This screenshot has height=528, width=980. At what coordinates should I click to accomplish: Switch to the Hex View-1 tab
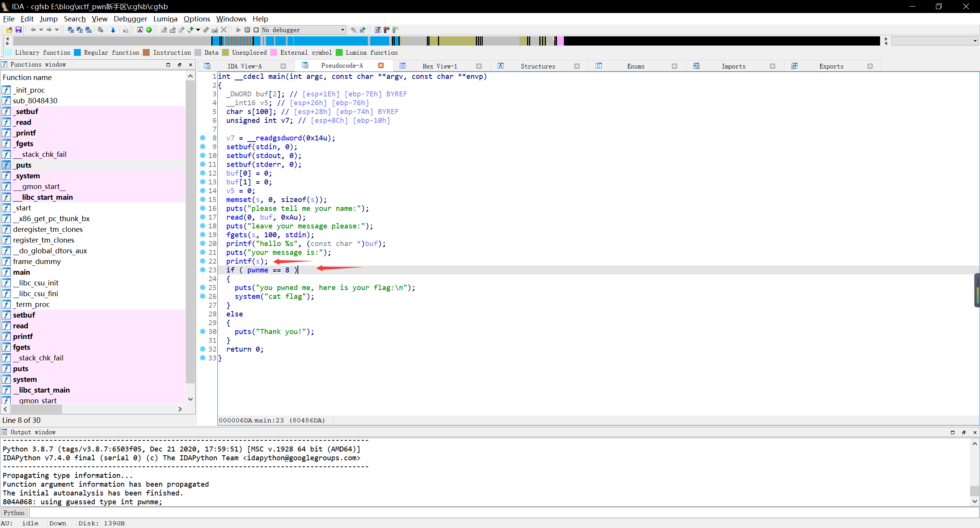(x=439, y=66)
